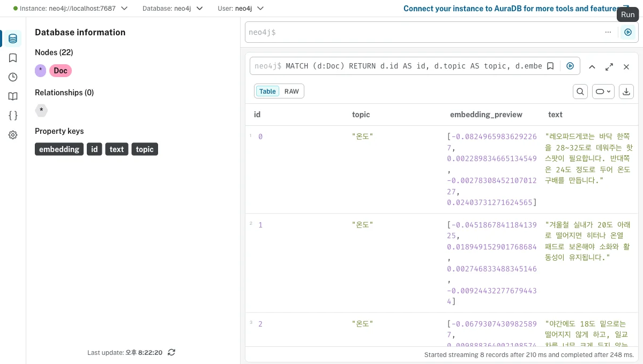Select the id cell with value 0

[260, 136]
